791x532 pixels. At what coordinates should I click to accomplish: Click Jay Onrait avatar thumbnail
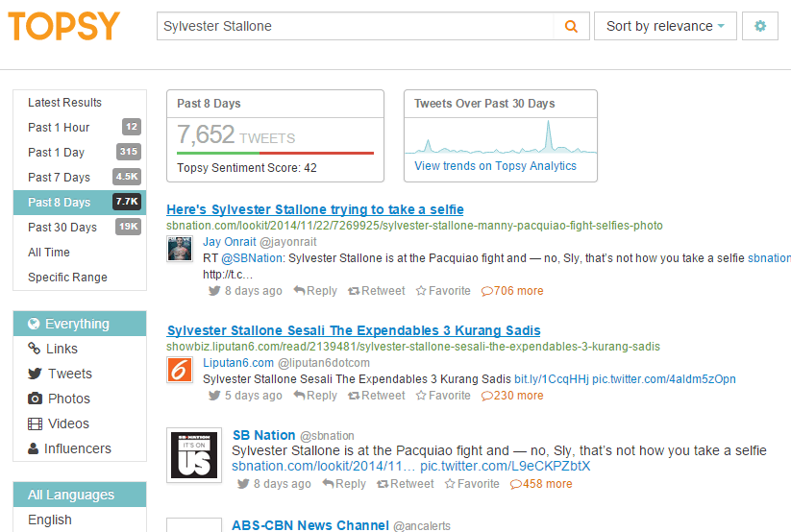[180, 249]
